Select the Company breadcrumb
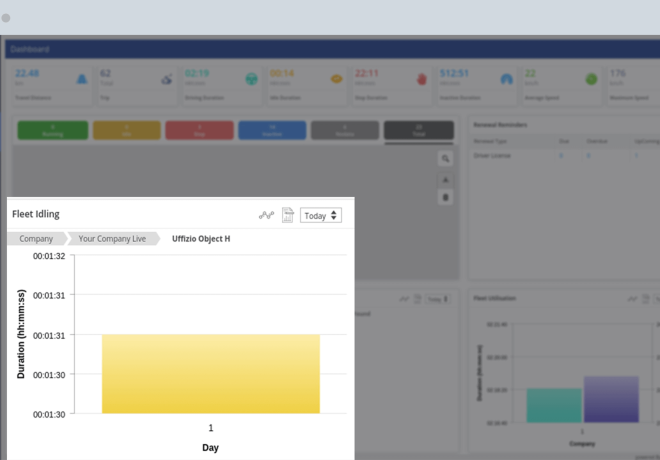This screenshot has width=660, height=460. pos(36,239)
